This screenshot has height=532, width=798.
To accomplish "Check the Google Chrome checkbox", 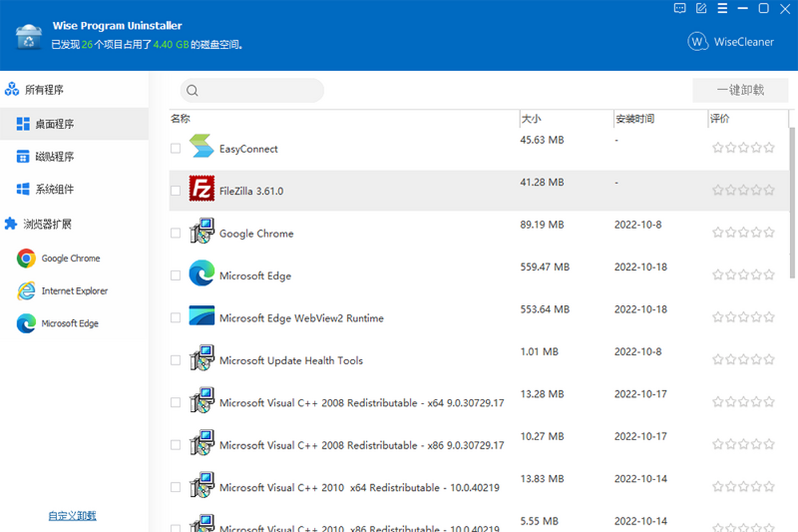I will pos(176,233).
